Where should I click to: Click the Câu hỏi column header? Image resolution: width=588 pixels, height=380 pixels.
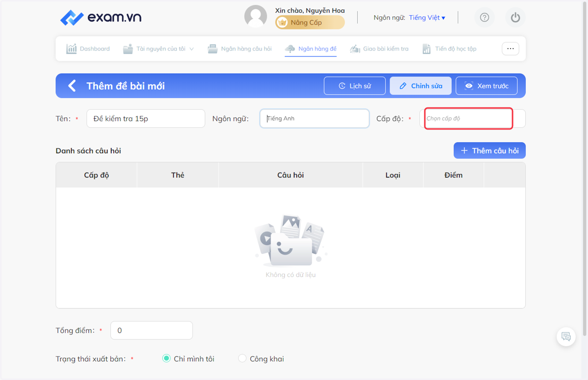click(291, 175)
